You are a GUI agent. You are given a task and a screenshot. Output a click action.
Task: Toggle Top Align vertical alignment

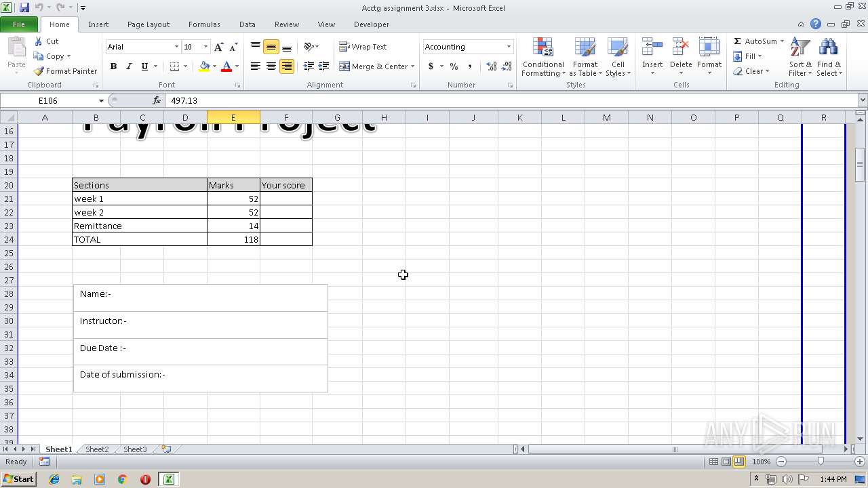pyautogui.click(x=256, y=47)
